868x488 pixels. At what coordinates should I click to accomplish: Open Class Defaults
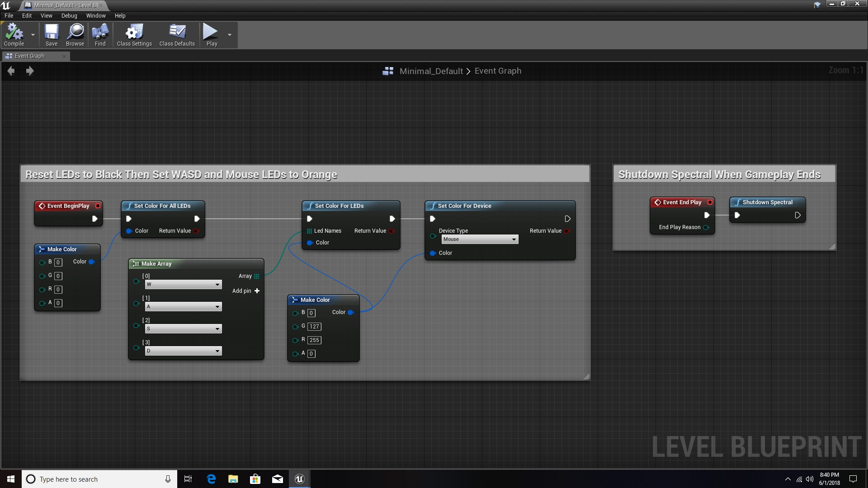click(177, 34)
